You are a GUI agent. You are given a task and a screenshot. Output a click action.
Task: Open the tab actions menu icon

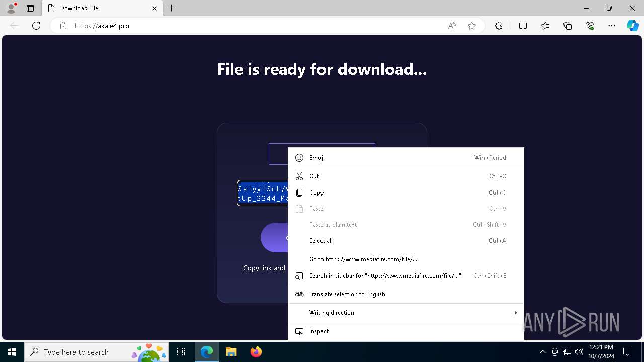pos(30,8)
